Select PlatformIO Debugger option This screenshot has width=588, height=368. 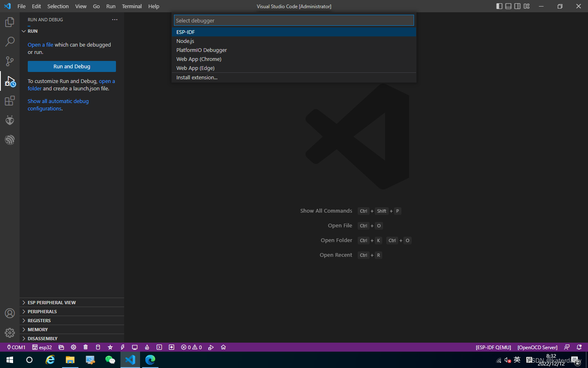click(294, 50)
